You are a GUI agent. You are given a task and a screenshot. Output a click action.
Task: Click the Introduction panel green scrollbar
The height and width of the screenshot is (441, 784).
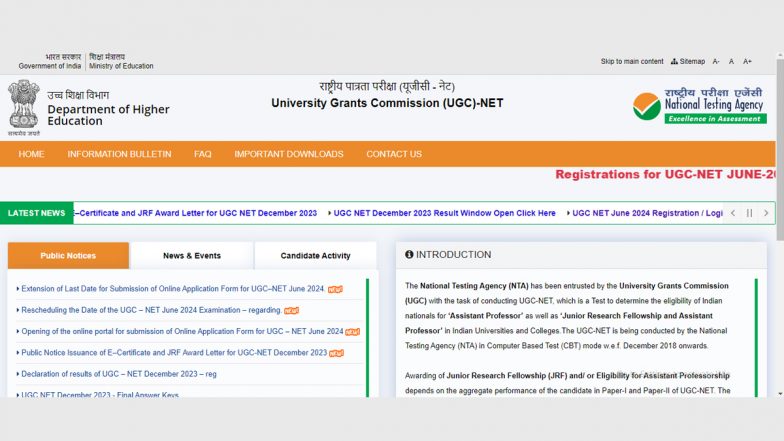click(x=756, y=338)
